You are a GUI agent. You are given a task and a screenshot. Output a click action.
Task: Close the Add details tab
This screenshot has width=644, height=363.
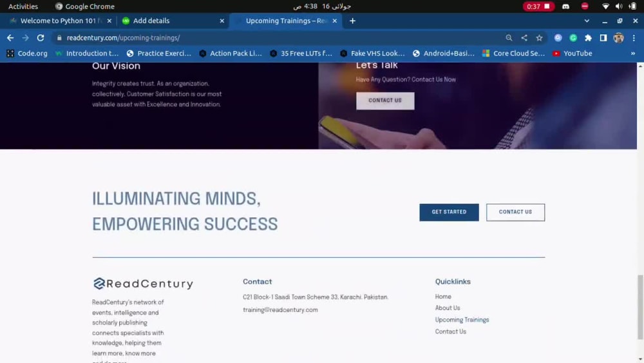pos(222,21)
